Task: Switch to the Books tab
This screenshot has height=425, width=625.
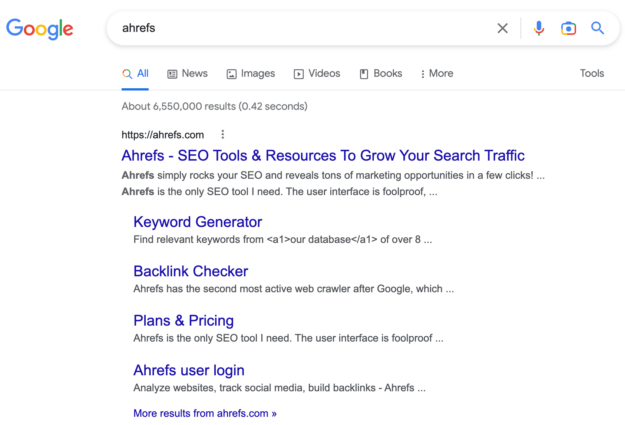Action: pos(381,74)
